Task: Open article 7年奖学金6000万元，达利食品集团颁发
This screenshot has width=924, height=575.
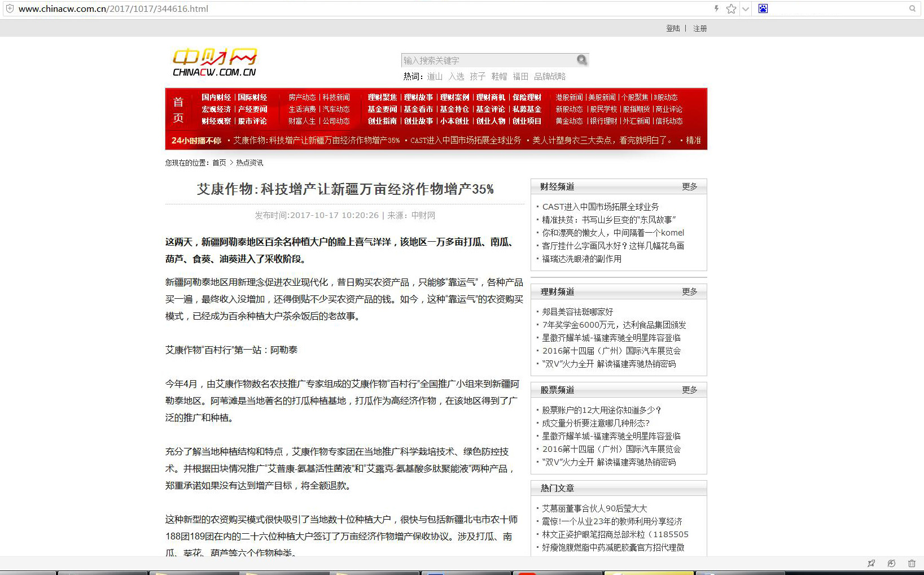Action: (614, 325)
